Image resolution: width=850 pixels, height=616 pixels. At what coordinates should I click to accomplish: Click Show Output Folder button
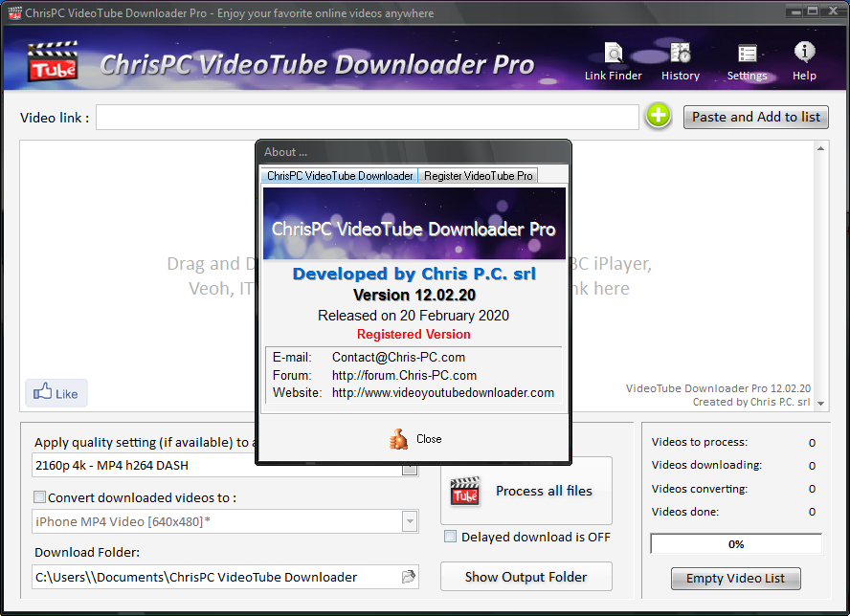coord(526,577)
